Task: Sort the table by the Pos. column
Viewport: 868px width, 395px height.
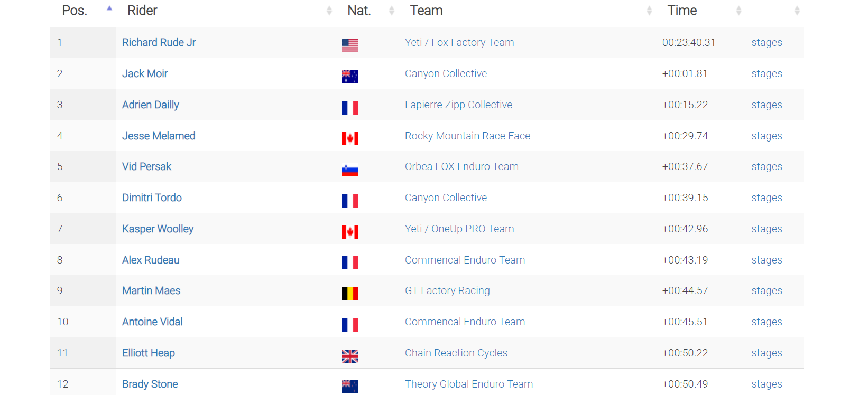Action: [109, 10]
